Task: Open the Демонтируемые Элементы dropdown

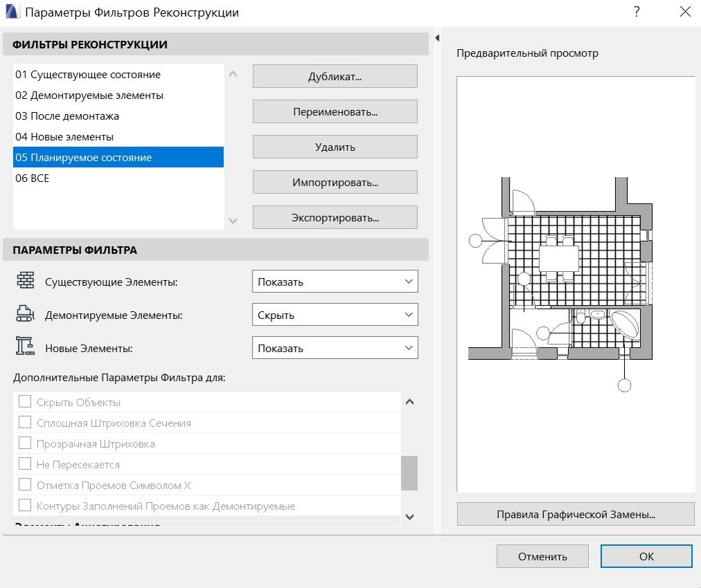Action: click(x=335, y=315)
